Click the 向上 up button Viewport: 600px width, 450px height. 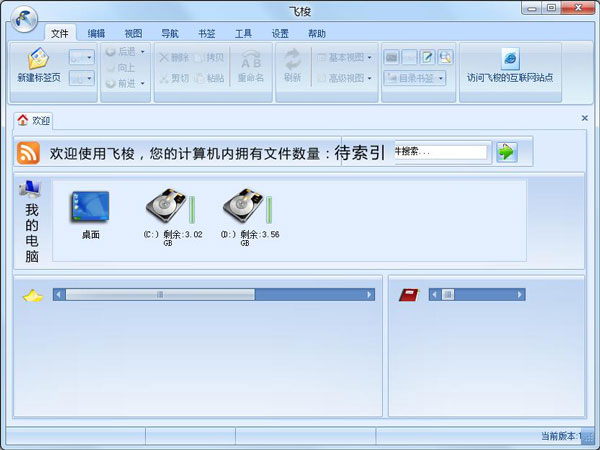click(x=121, y=67)
